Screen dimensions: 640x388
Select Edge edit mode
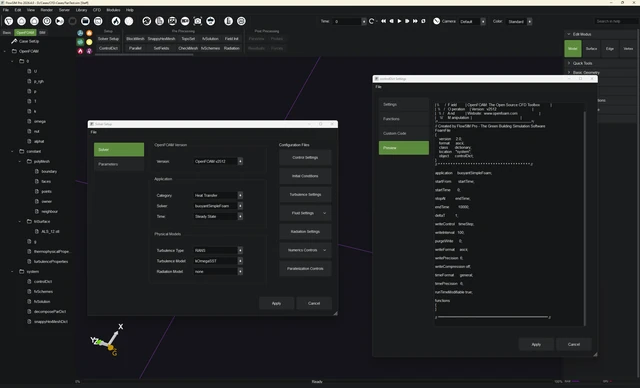click(610, 49)
